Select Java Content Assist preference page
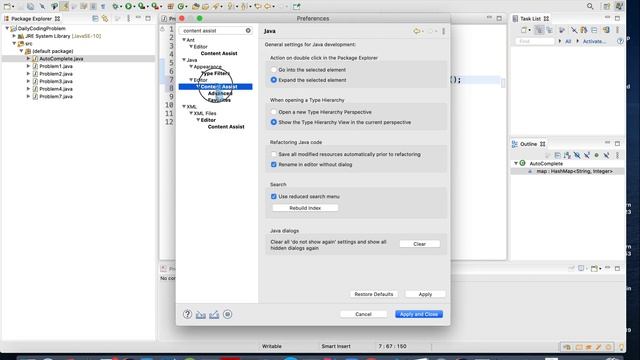 pyautogui.click(x=219, y=87)
